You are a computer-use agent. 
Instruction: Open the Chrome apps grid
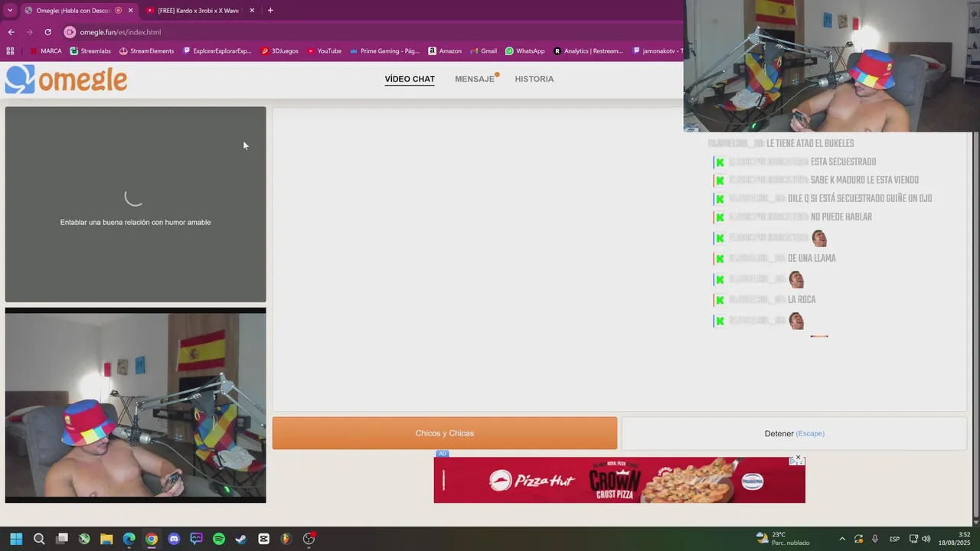[x=10, y=51]
